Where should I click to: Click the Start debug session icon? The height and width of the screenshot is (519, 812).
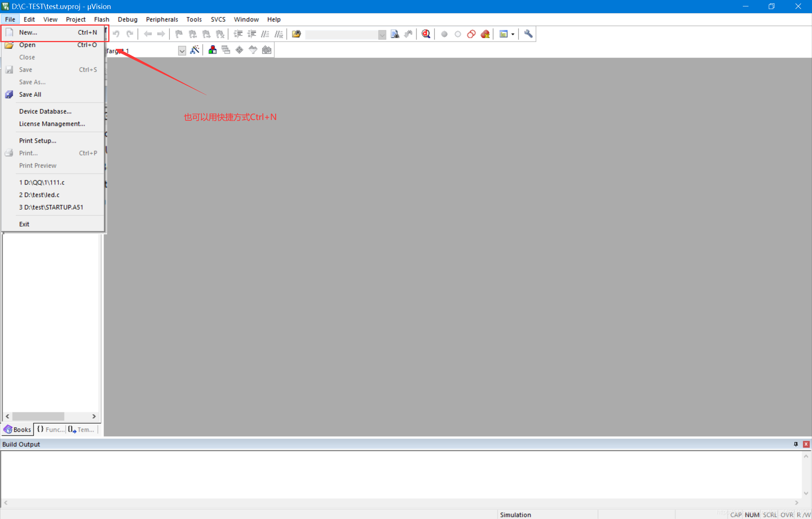426,34
